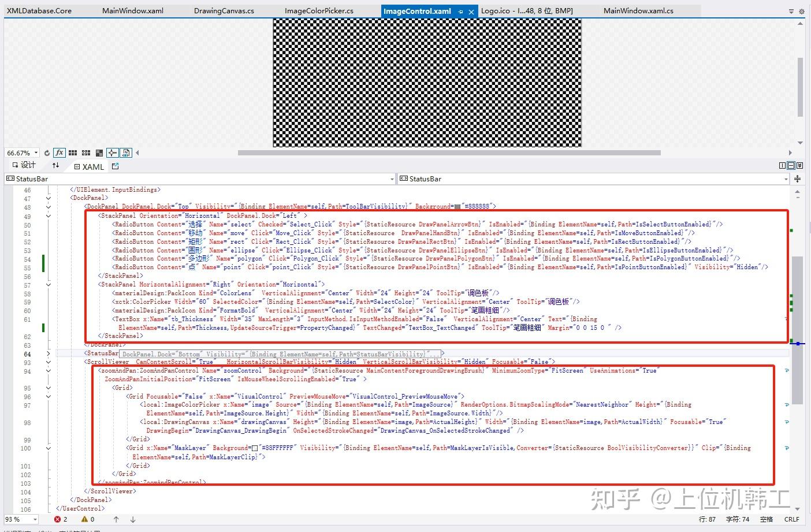Collapse the DockPanel code region at line 48
Screen dimensions: 811x532
tap(49, 206)
